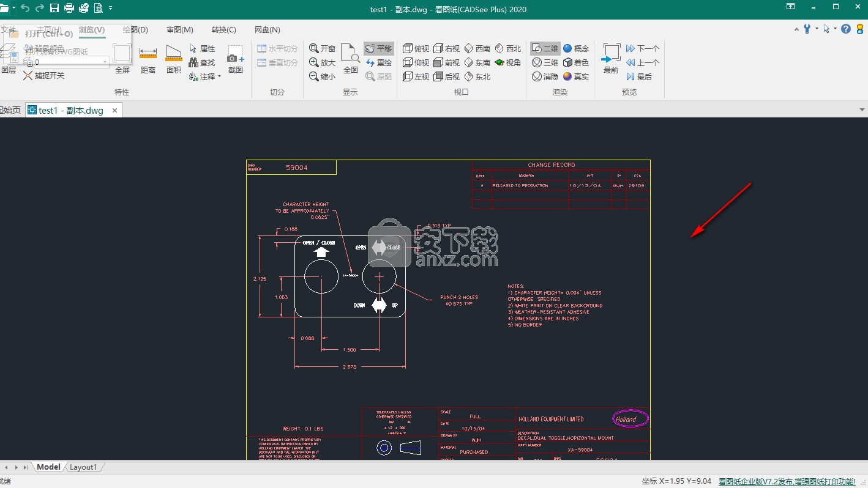868x488 pixels.
Task: Click the 全屏 fullscreen icon
Action: click(x=122, y=59)
